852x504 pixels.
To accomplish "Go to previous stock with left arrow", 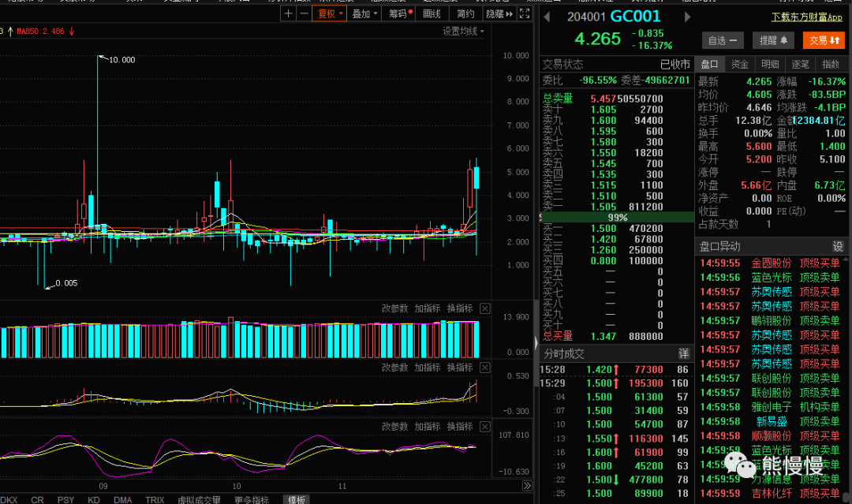I will 547,17.
